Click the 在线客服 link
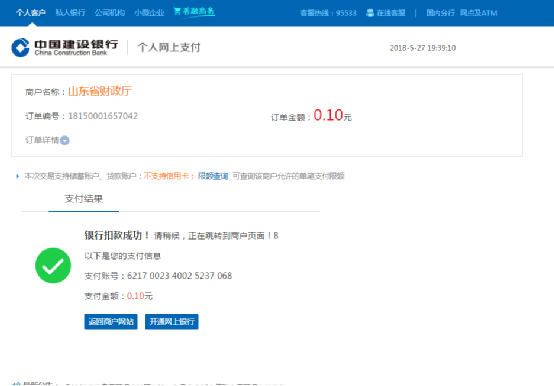 pos(391,13)
